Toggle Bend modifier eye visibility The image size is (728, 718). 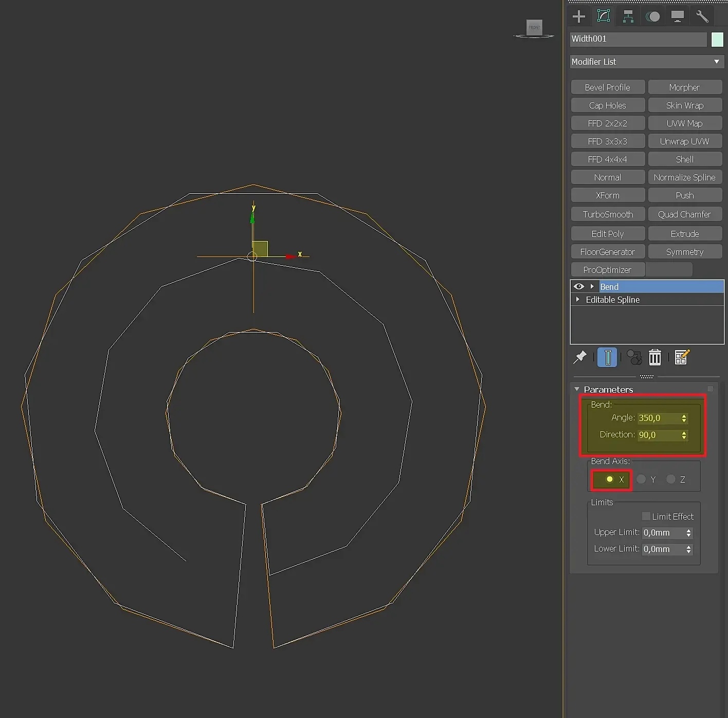click(x=579, y=287)
